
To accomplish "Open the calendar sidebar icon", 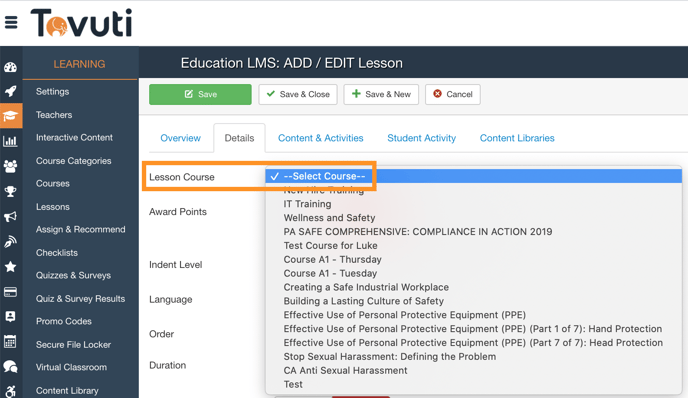I will click(11, 341).
